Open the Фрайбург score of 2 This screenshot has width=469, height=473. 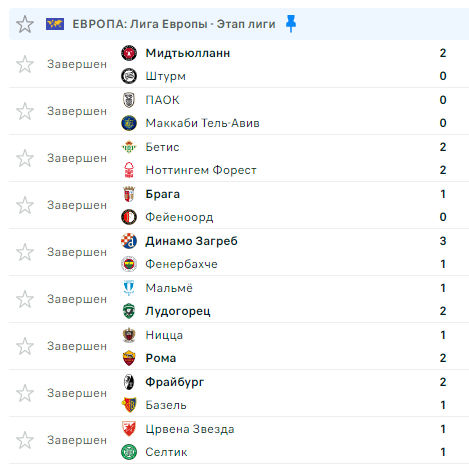[443, 382]
